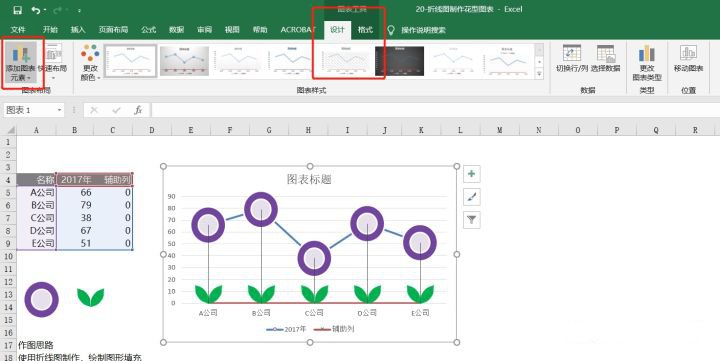The image size is (720, 361).
Task: Switch to the ACROBAT ribbon tab
Action: pyautogui.click(x=298, y=29)
